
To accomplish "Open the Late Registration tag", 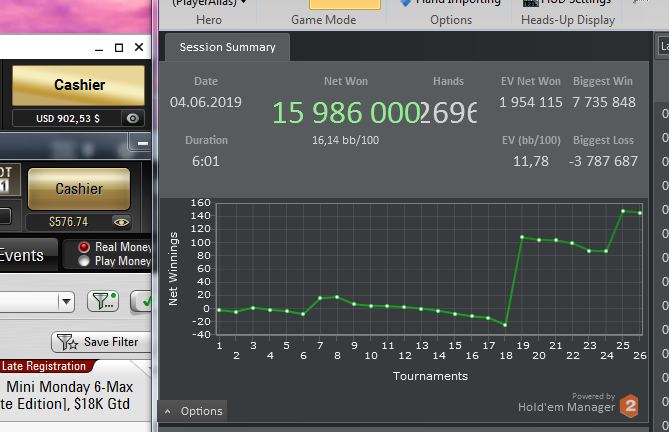I will click(x=44, y=366).
